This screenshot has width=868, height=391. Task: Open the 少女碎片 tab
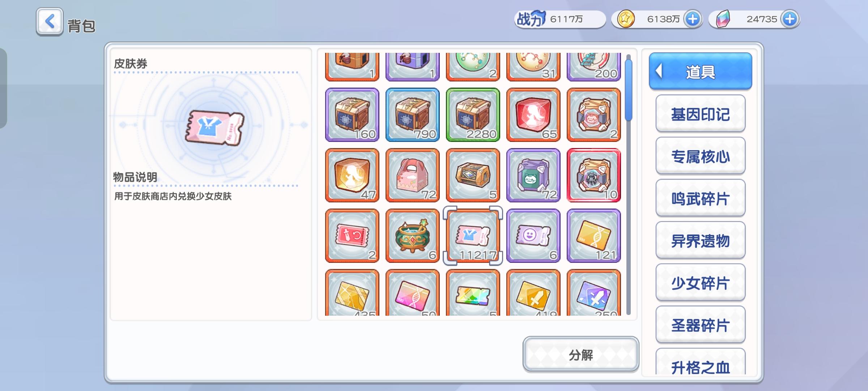[x=701, y=283]
